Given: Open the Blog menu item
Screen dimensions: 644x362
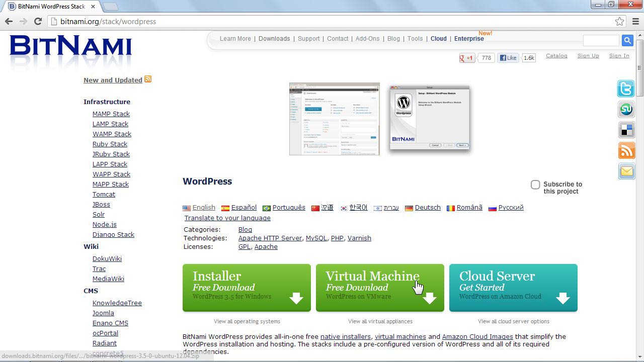Looking at the screenshot, I should click(393, 39).
